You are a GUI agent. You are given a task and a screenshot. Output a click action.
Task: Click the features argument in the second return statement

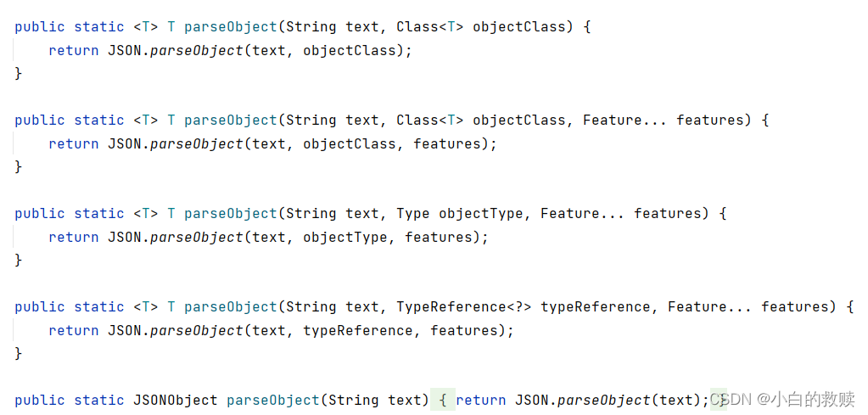[x=447, y=144]
